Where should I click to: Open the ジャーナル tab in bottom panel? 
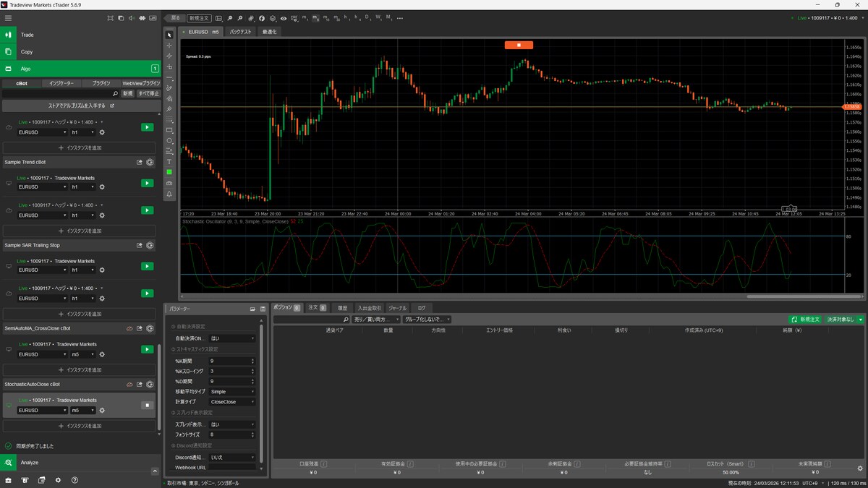coord(398,308)
